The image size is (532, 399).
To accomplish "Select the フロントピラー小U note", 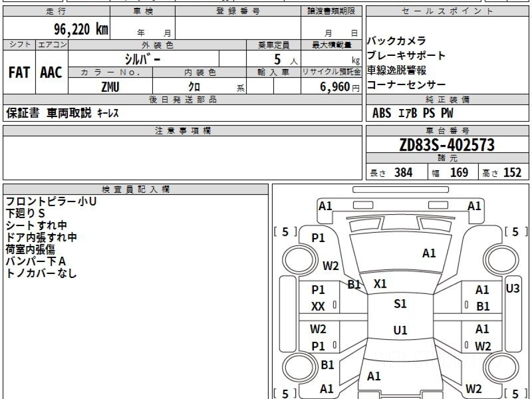I will [51, 202].
